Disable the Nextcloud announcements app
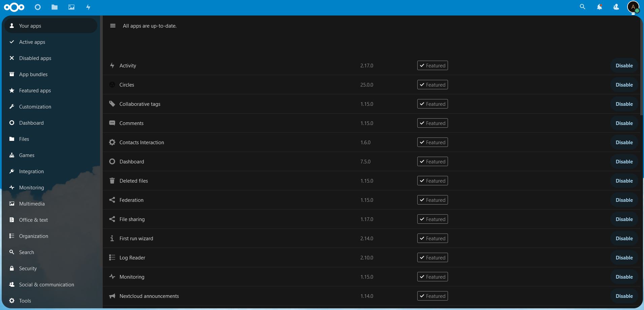This screenshot has height=310, width=644. [x=624, y=296]
